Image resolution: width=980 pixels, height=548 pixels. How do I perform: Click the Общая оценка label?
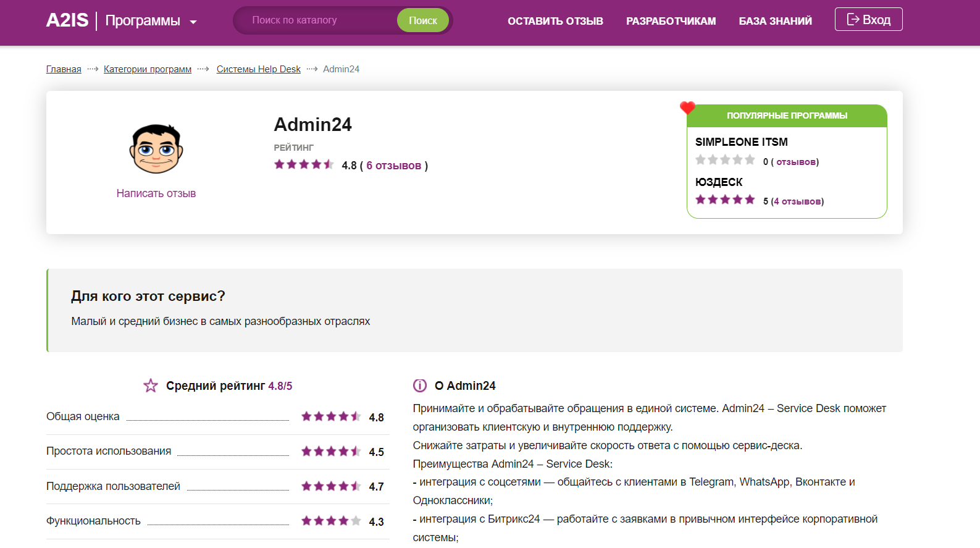coord(83,416)
